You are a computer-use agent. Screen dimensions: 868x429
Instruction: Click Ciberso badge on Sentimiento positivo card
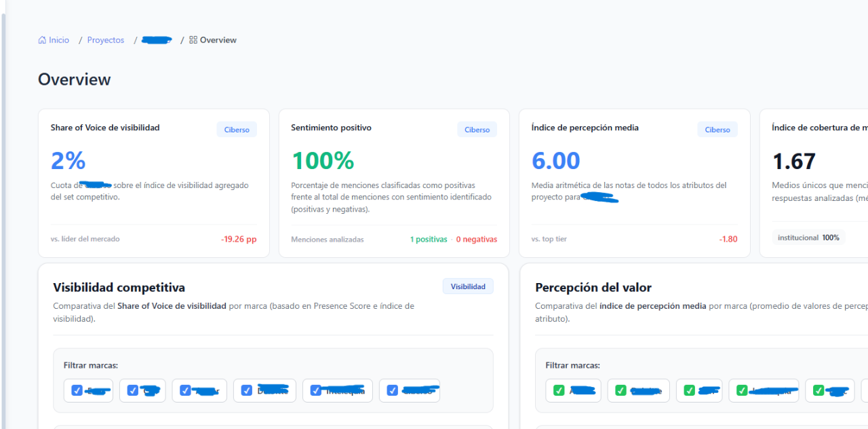(477, 130)
